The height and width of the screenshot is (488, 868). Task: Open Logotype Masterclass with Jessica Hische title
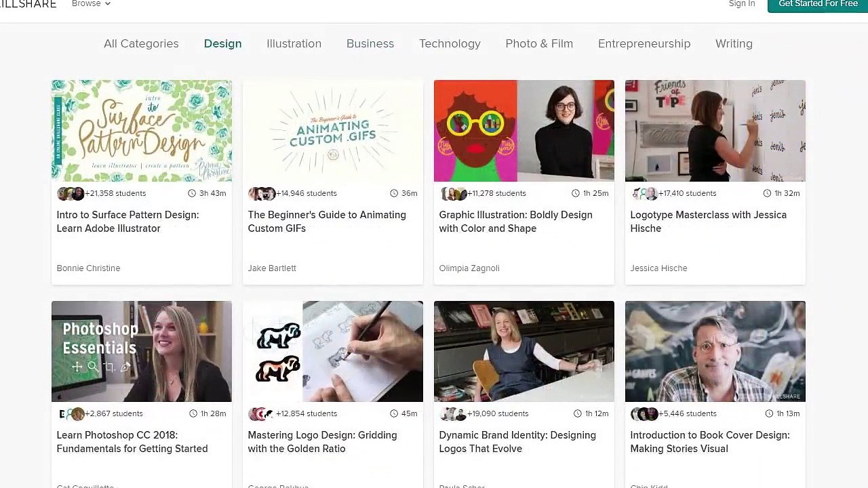[708, 222]
